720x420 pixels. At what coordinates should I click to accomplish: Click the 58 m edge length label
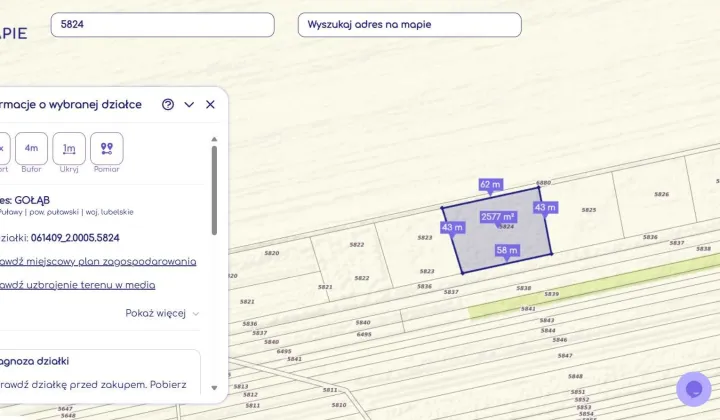pos(507,250)
